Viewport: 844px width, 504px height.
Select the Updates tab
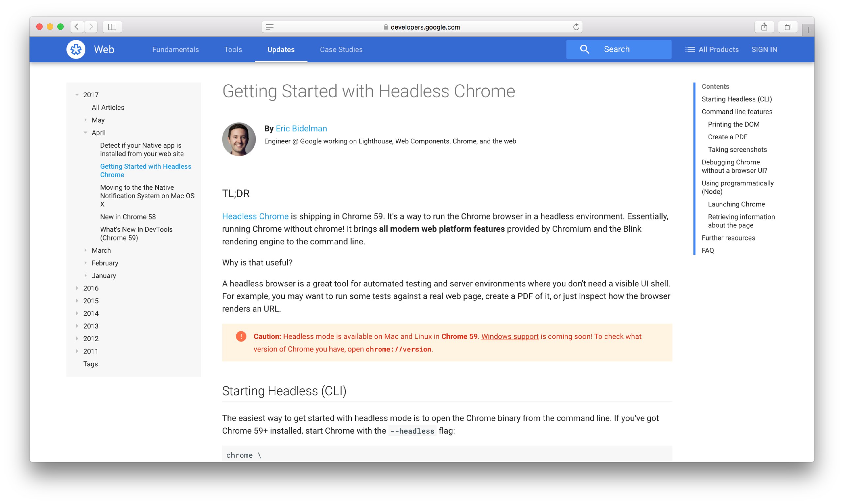tap(281, 50)
